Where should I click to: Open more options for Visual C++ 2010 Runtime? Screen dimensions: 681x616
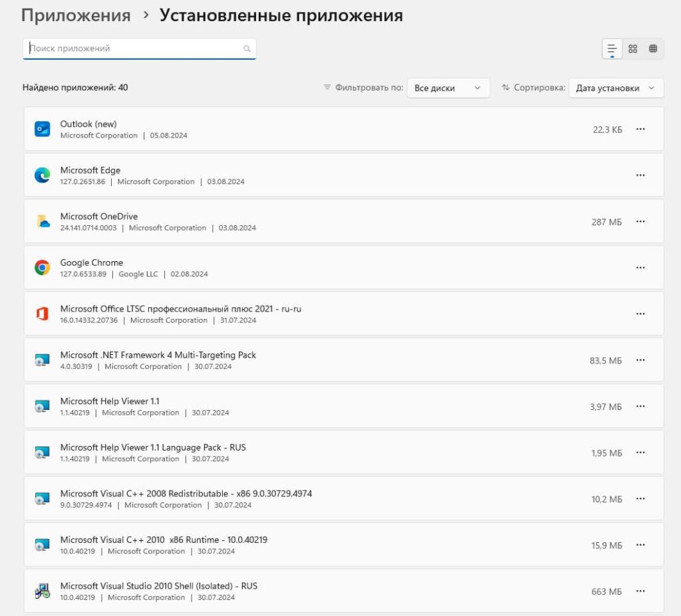tap(640, 545)
